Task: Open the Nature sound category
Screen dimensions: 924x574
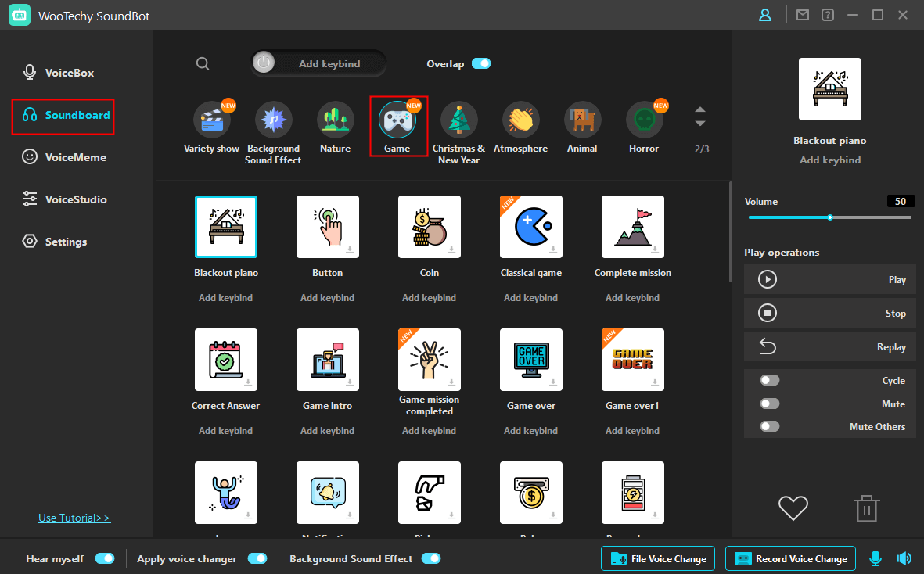Action: [x=335, y=120]
